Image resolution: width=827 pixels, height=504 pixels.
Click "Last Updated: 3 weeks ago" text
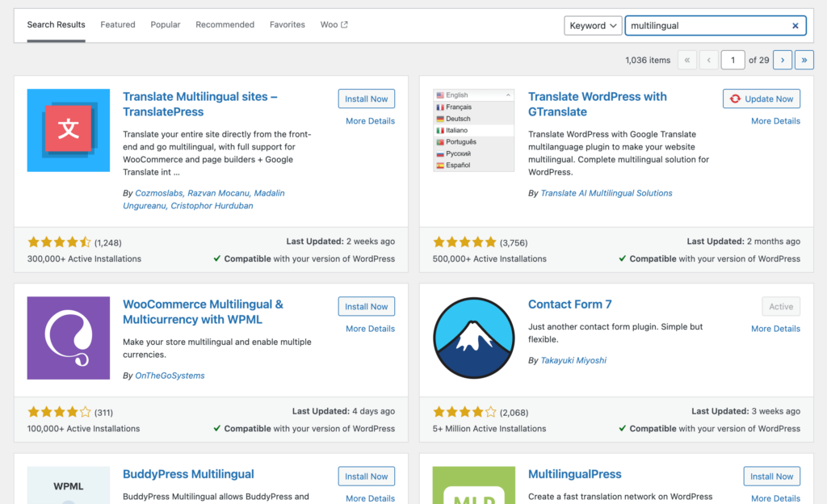click(745, 411)
